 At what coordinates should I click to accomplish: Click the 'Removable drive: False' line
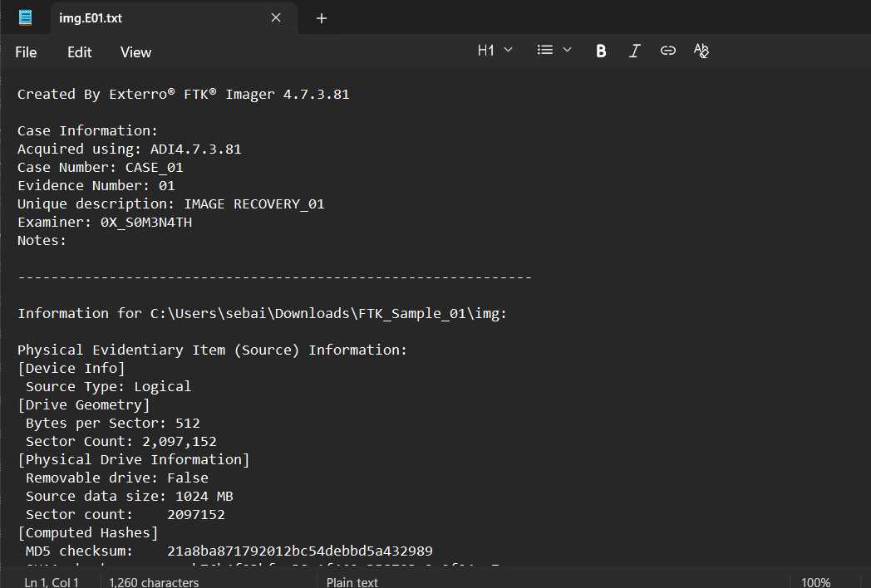(117, 478)
